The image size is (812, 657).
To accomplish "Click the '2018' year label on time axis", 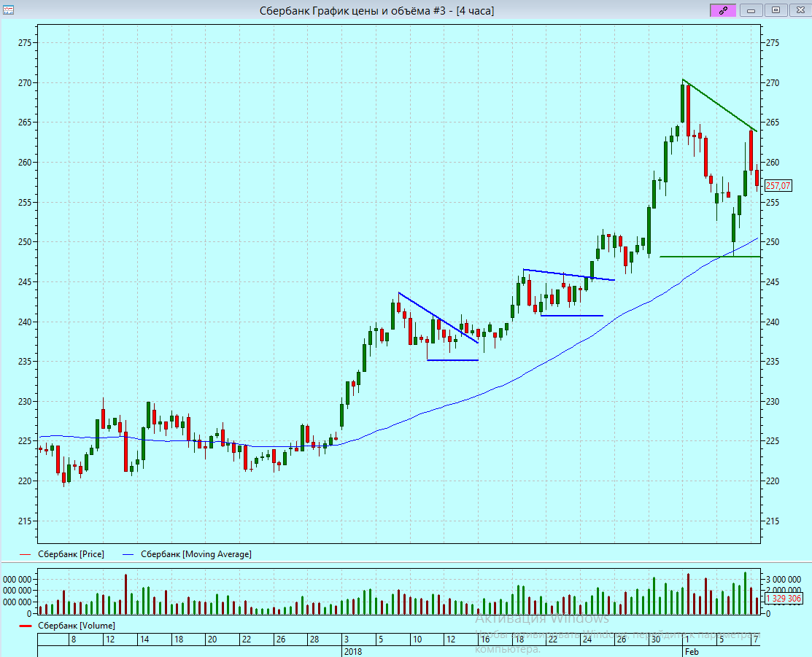I will (353, 651).
